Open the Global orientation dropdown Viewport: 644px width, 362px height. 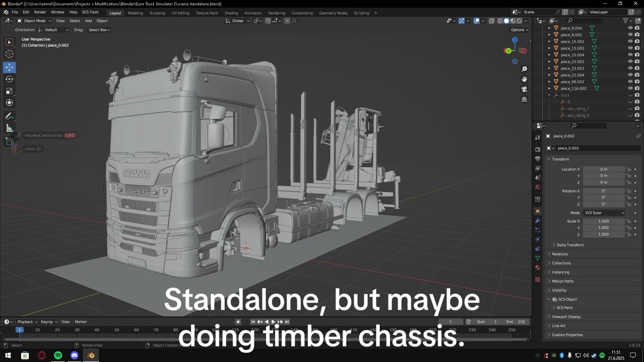[x=237, y=21]
